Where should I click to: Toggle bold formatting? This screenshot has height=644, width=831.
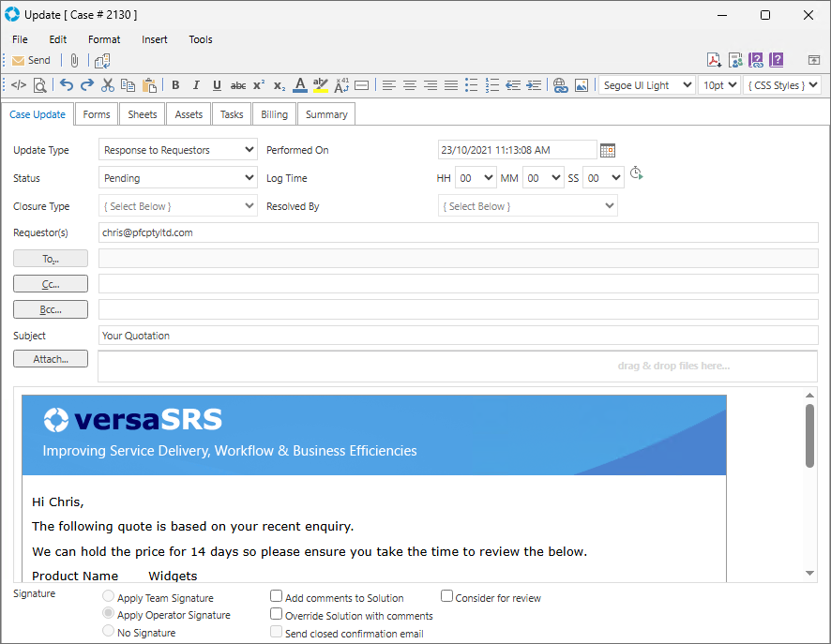[x=175, y=84]
